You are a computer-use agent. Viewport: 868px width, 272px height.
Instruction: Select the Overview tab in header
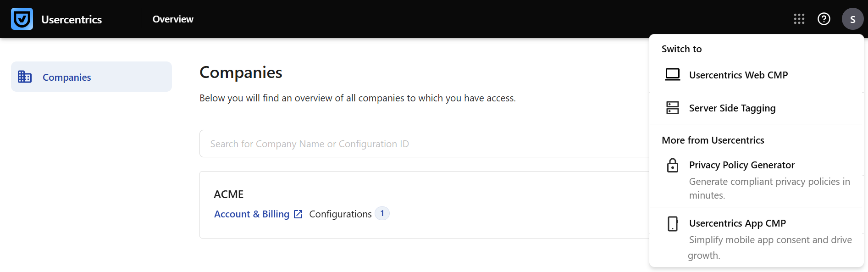(x=173, y=19)
